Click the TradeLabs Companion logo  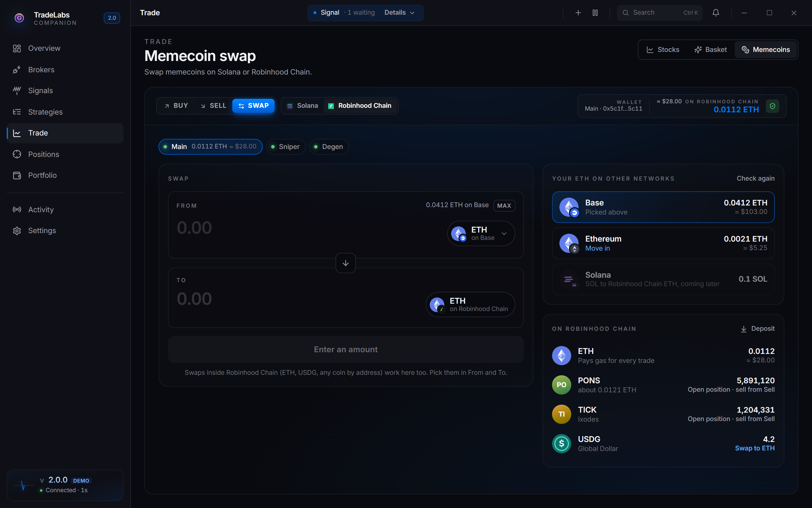(x=19, y=18)
